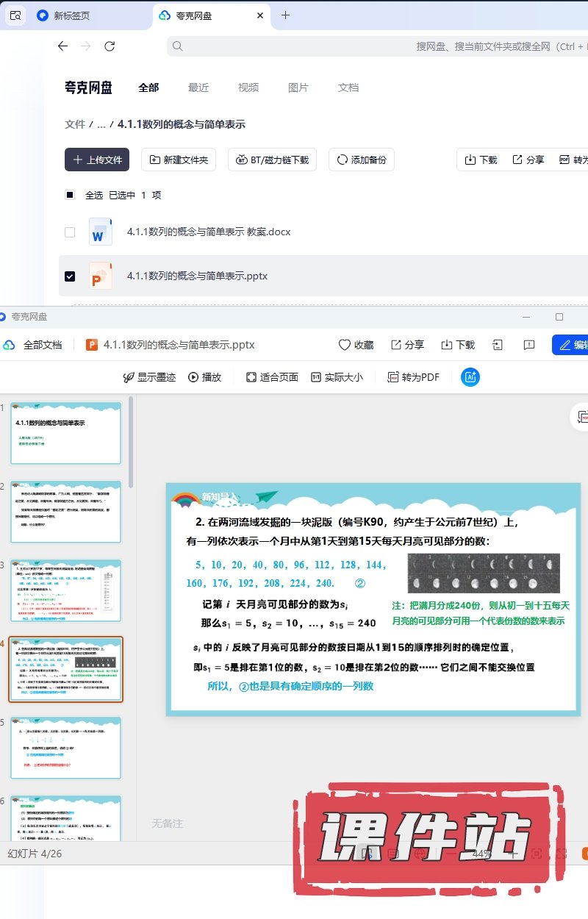Click 收藏 heart icon to favorite file
This screenshot has width=588, height=919.
[x=356, y=345]
